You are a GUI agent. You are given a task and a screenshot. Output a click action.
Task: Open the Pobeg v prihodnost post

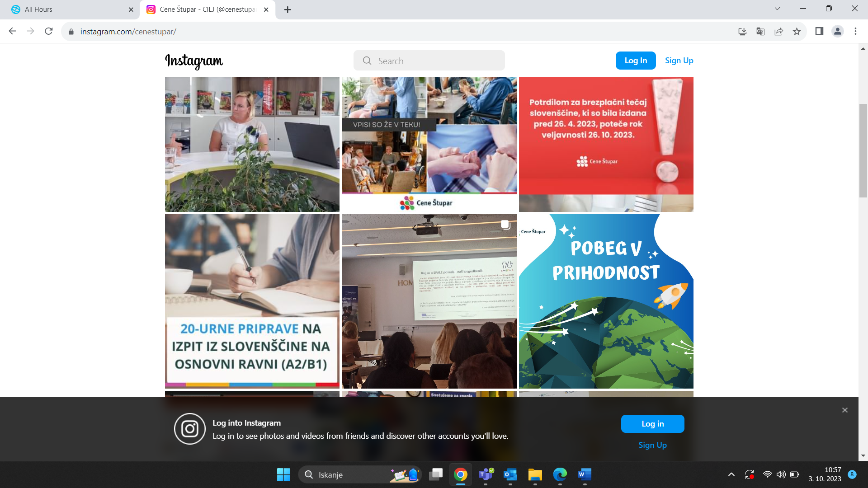pyautogui.click(x=606, y=301)
